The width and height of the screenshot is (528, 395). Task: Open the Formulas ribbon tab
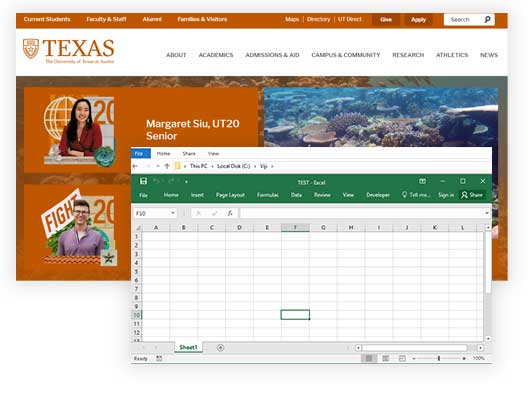click(268, 195)
